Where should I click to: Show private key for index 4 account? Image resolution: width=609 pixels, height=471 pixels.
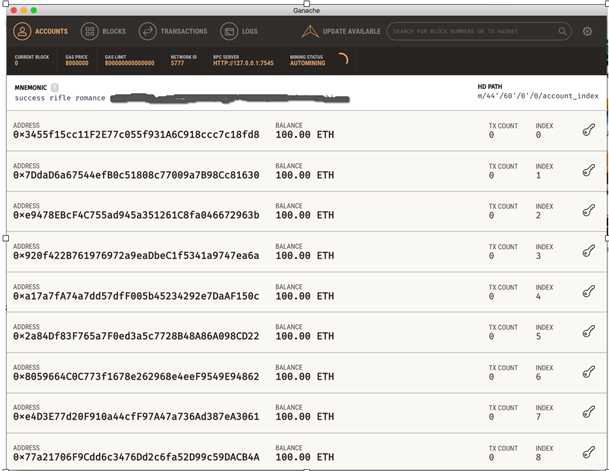pyautogui.click(x=589, y=291)
